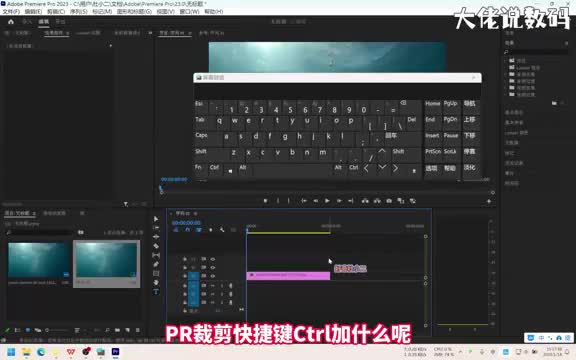Click the Del key on on-screen keyboard
This screenshot has height=360, width=576.
(411, 120)
